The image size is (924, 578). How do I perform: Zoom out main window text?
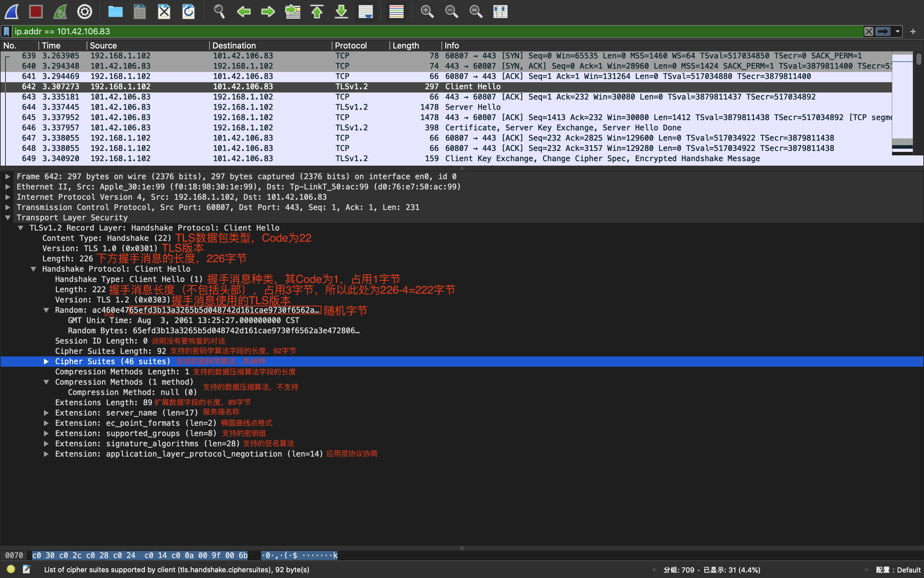(x=451, y=12)
